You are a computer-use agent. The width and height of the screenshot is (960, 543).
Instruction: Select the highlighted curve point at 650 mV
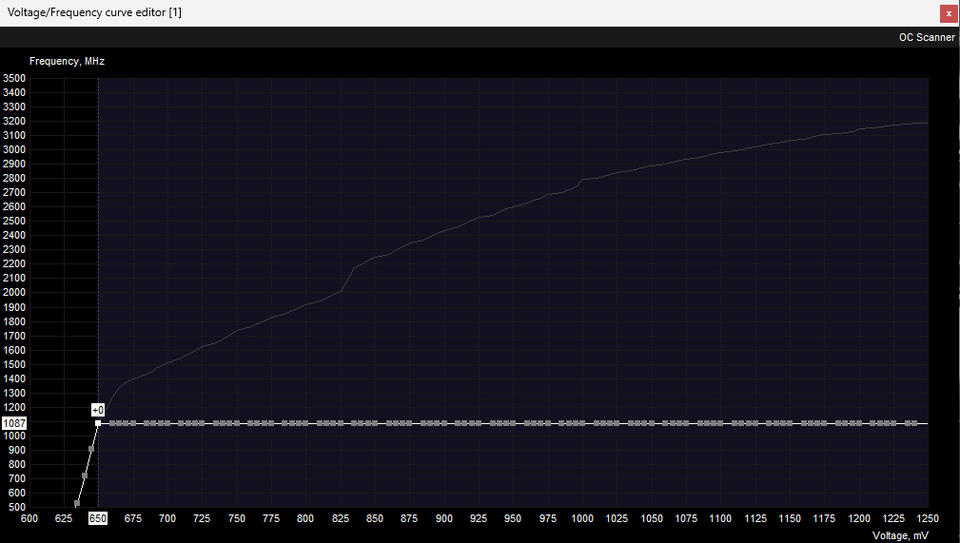(x=98, y=423)
